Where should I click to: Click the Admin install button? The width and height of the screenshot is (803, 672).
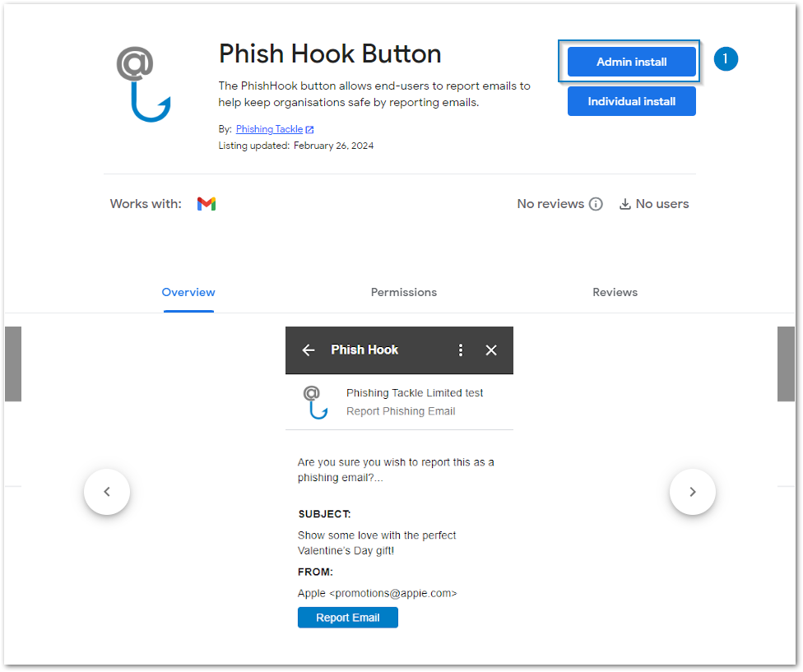pos(630,61)
